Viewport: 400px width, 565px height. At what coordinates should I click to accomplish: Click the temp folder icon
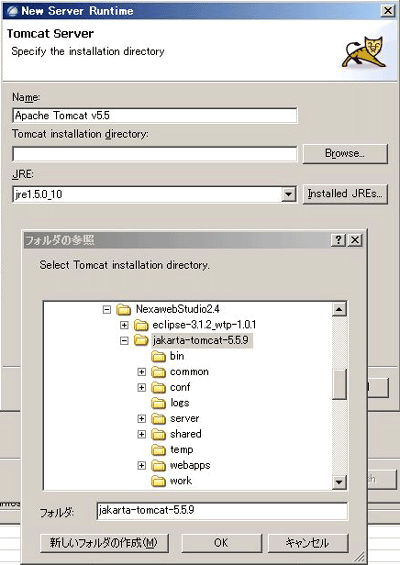point(158,450)
